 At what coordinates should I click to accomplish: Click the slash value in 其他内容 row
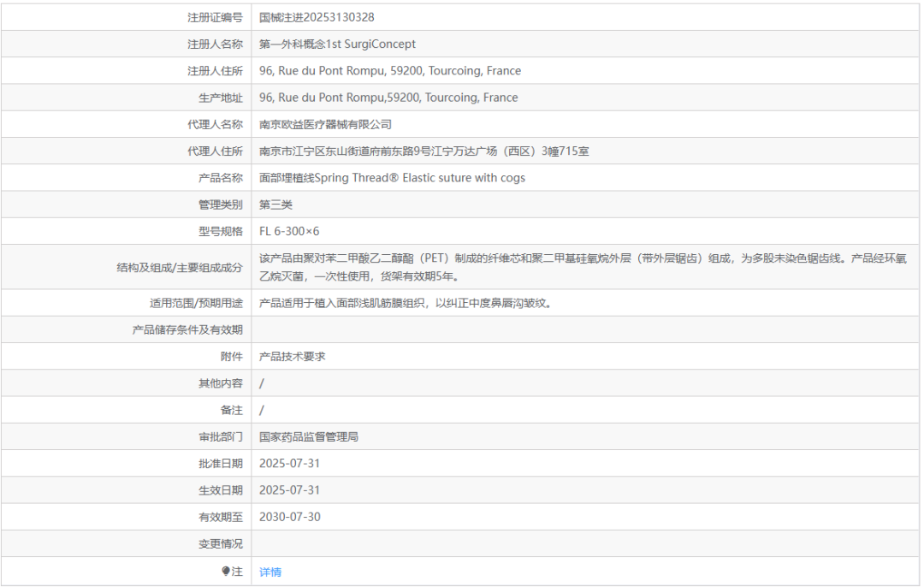(262, 383)
